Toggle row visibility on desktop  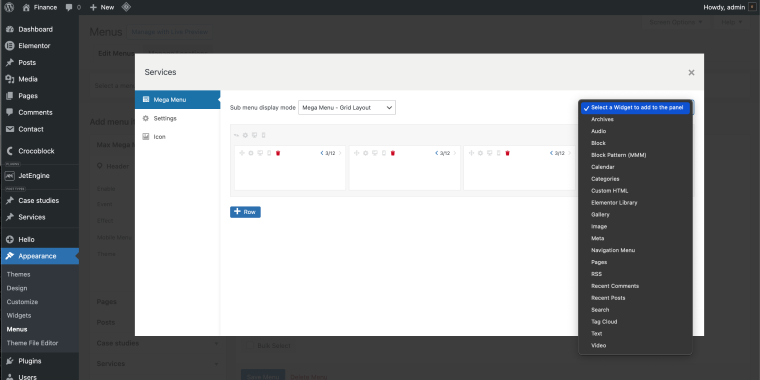click(x=254, y=135)
